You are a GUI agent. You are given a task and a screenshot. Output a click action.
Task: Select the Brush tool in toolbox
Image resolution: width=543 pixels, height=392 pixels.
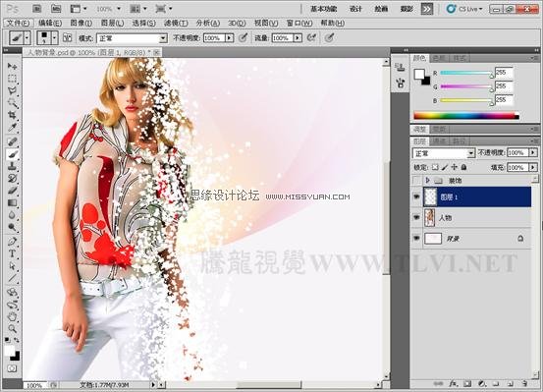pos(13,154)
